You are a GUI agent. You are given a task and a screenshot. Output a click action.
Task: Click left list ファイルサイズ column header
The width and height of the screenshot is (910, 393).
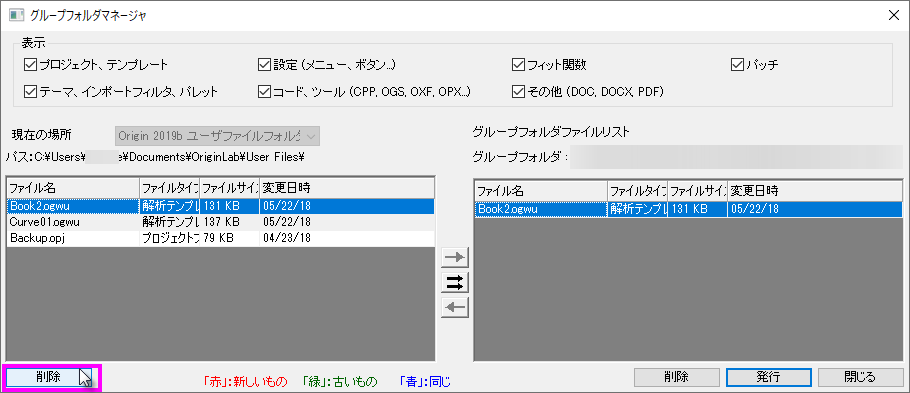coord(229,188)
